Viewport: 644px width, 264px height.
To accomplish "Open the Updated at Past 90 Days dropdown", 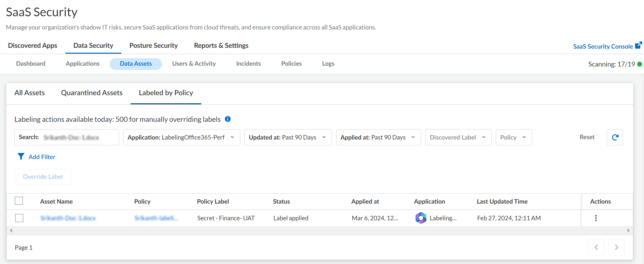I will coord(288,137).
